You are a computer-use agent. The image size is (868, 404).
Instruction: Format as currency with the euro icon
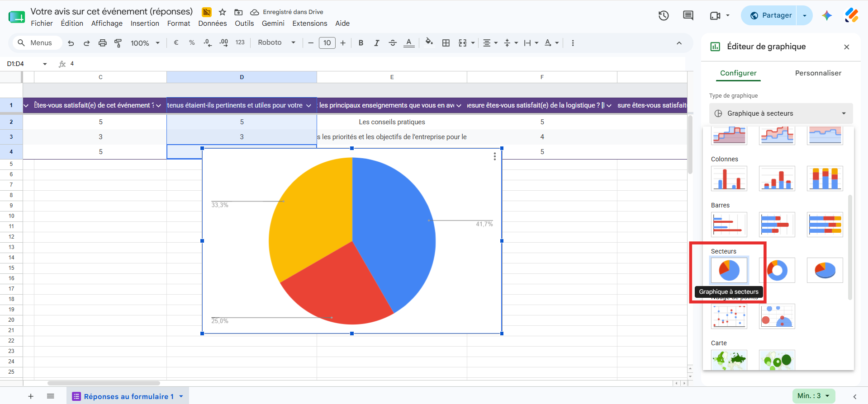point(176,42)
